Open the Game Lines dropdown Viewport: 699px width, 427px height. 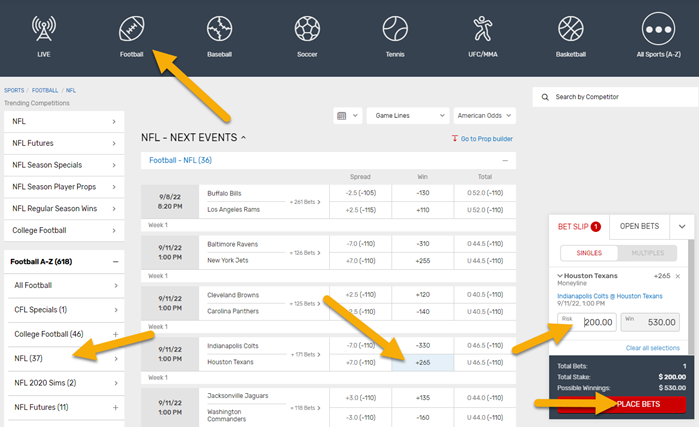pyautogui.click(x=406, y=116)
